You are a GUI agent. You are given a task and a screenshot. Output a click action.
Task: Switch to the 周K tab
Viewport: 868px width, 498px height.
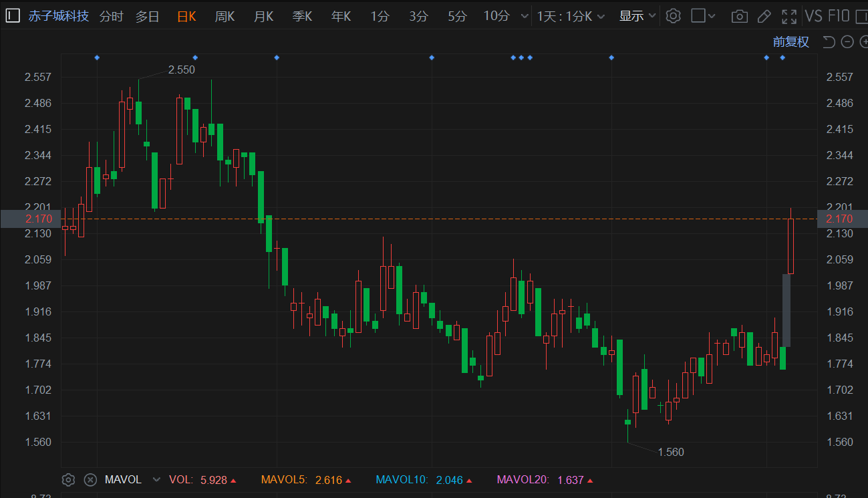pos(225,16)
